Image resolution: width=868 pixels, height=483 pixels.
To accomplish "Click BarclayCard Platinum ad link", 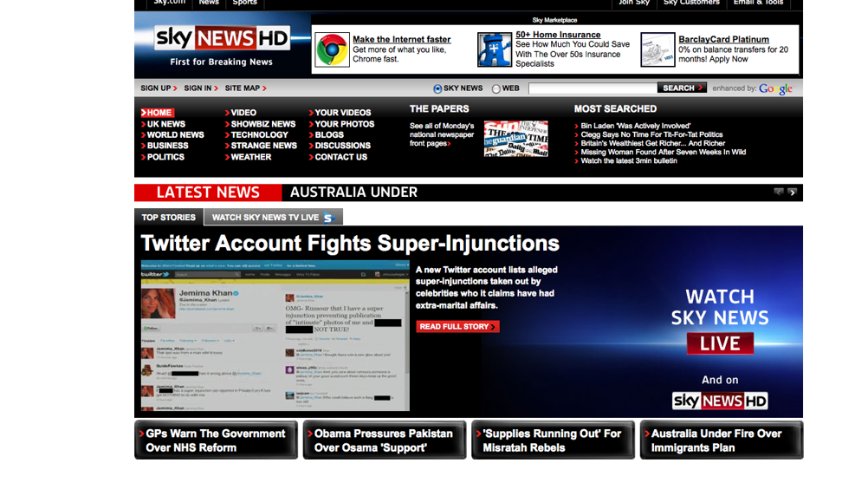I will tap(723, 39).
